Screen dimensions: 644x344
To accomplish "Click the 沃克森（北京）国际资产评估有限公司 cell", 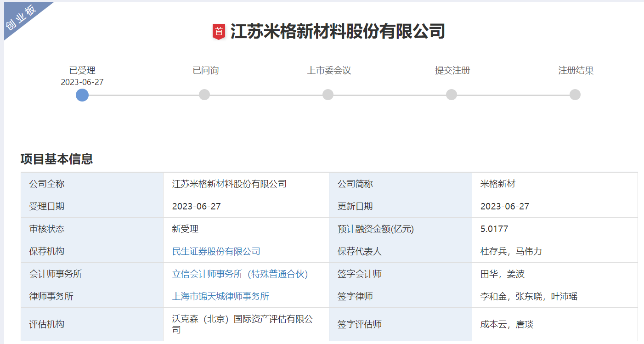I will click(246, 324).
